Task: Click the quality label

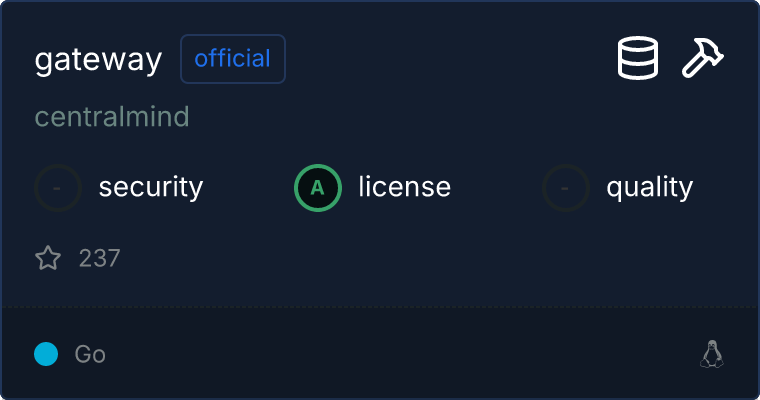Action: [x=649, y=187]
